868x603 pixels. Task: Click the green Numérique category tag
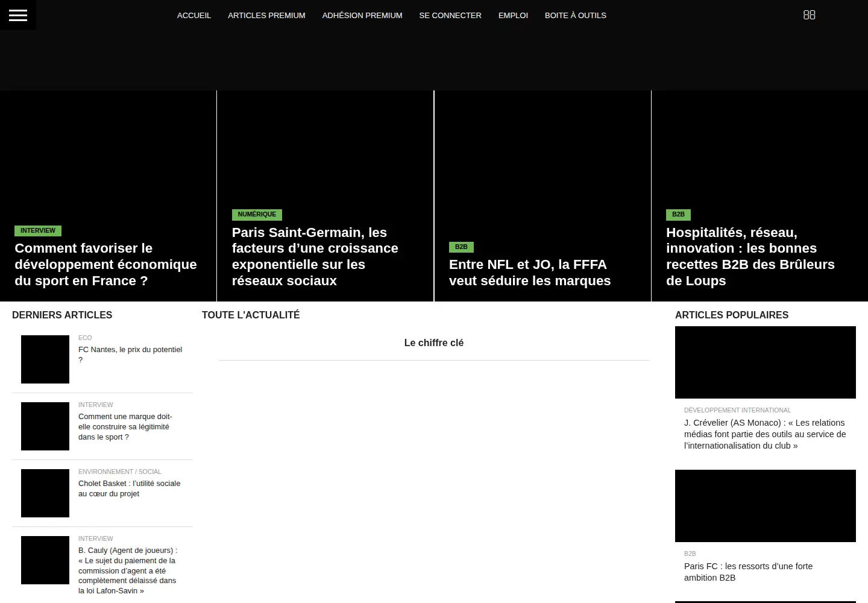point(257,215)
